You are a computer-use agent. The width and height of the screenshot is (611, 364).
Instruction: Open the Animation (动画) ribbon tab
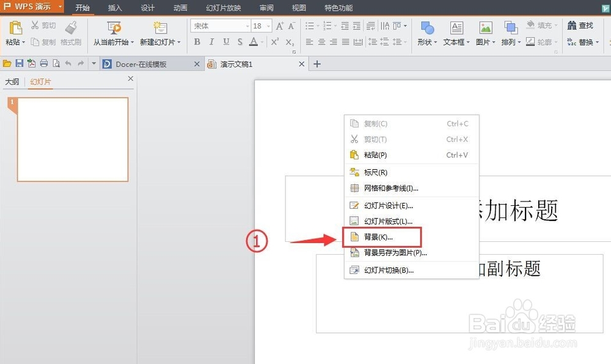(x=180, y=8)
